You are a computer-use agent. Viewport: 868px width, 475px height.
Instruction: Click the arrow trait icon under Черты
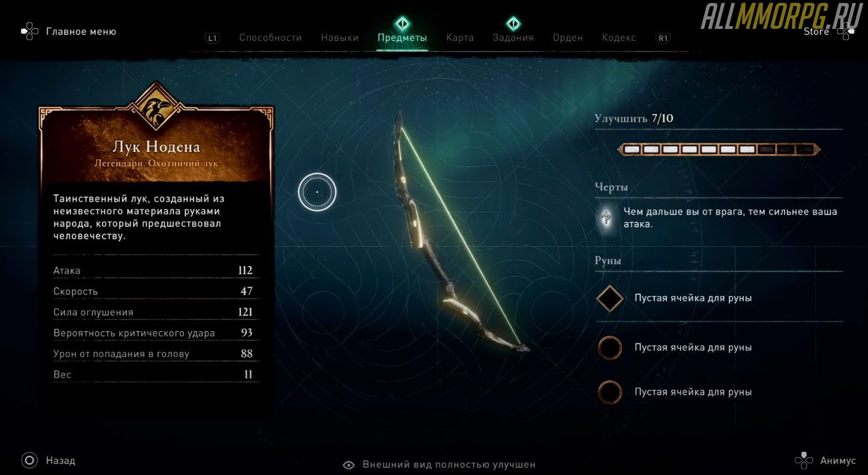coord(606,218)
